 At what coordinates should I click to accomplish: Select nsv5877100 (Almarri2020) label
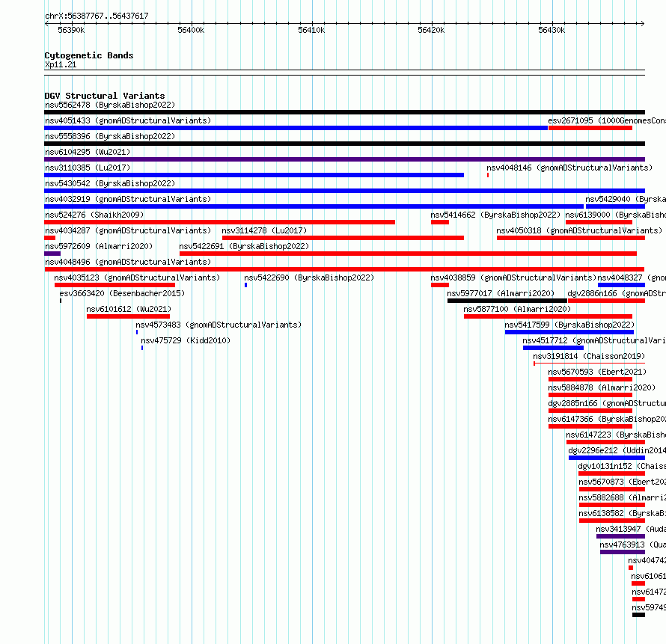pos(517,309)
